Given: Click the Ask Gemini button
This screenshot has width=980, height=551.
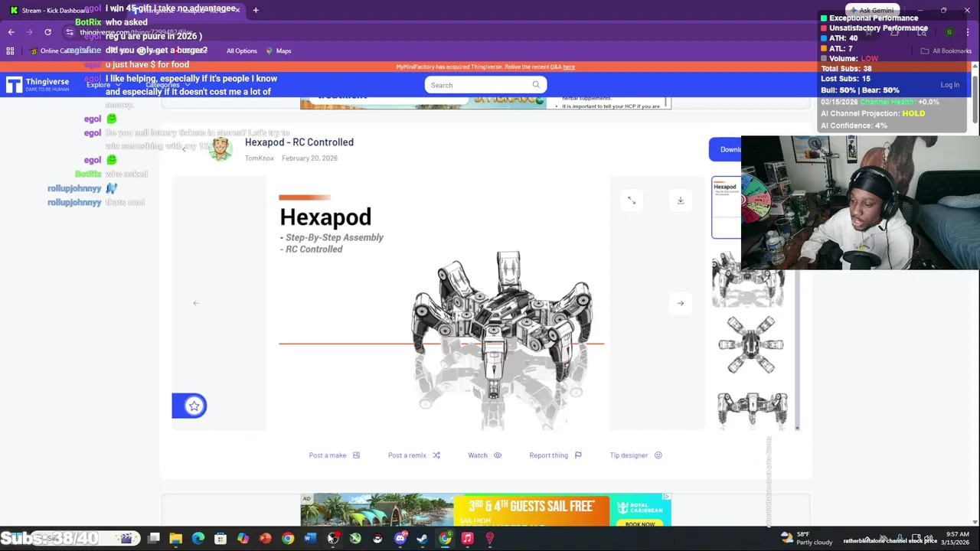Looking at the screenshot, I should click(874, 10).
